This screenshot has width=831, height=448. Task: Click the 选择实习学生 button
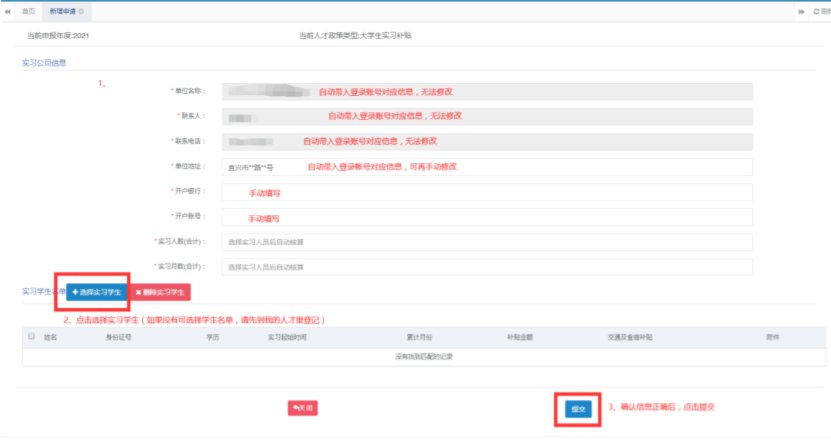[x=97, y=292]
